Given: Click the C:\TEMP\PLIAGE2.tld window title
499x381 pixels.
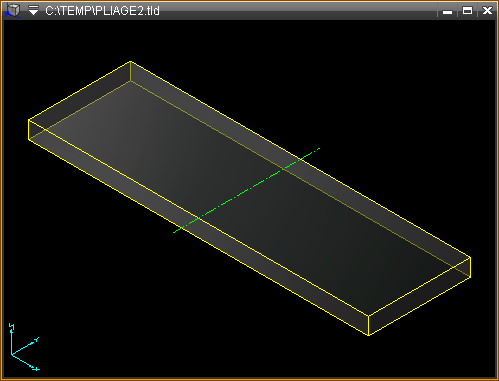Looking at the screenshot, I should [102, 11].
